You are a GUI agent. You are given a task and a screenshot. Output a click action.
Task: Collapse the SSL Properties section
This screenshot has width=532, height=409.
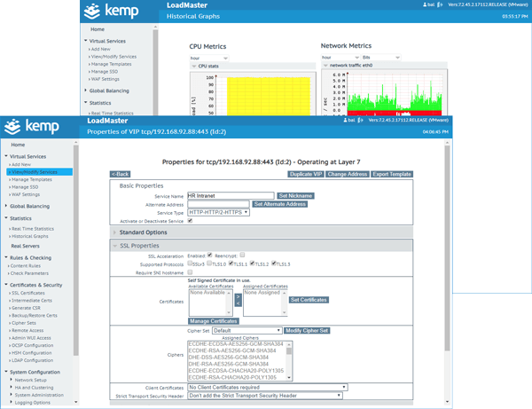click(x=262, y=246)
